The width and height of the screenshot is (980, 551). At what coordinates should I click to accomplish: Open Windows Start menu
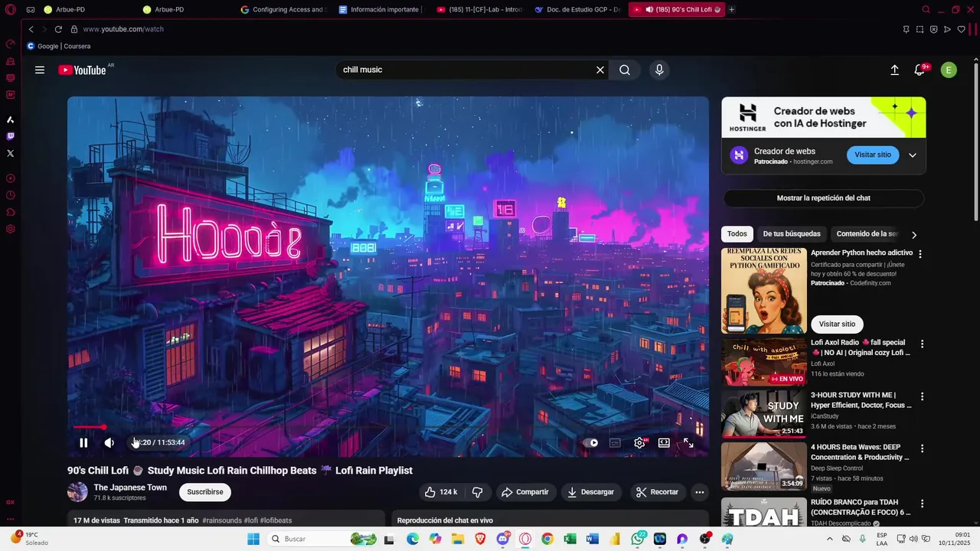253,539
